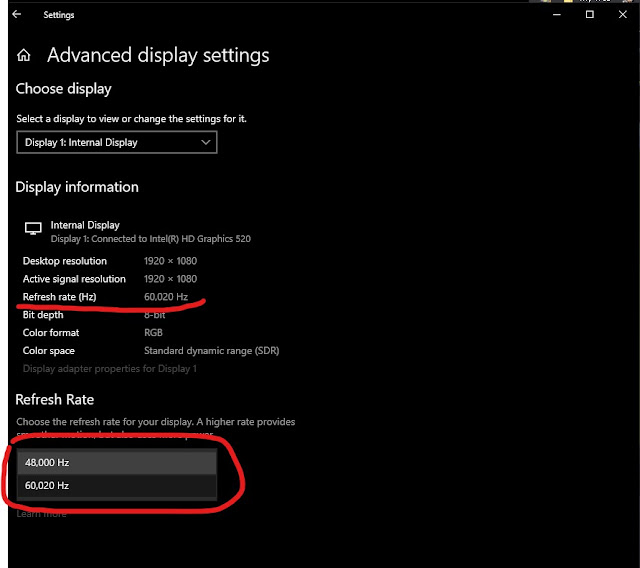Click the Color format label
This screenshot has width=640, height=568.
point(51,333)
